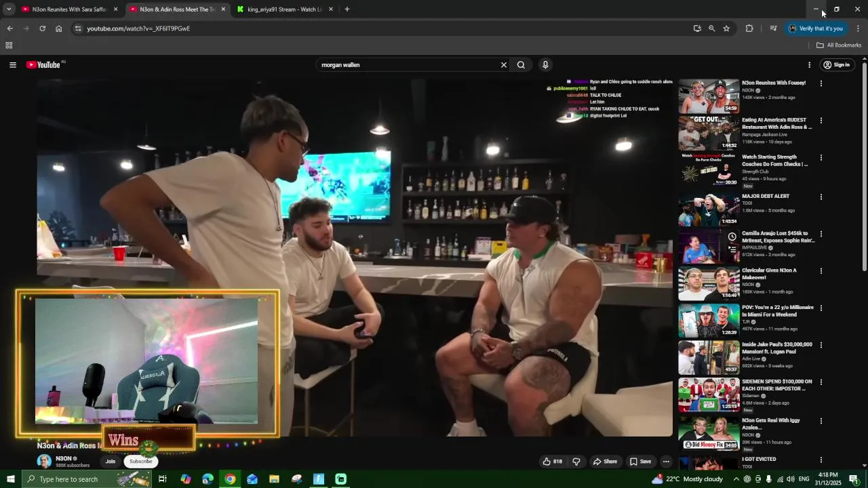Viewport: 868px width, 488px height.
Task: Bookmark this tab with star icon
Action: (726, 28)
